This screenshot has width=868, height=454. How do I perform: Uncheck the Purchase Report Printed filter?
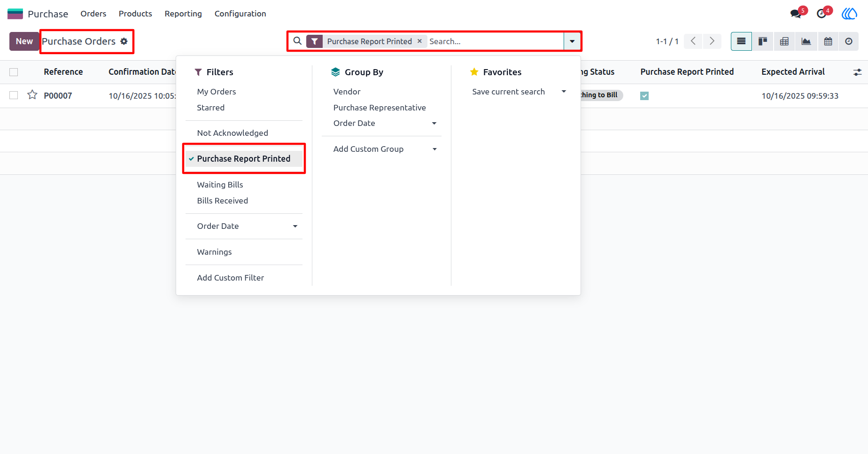coord(244,159)
